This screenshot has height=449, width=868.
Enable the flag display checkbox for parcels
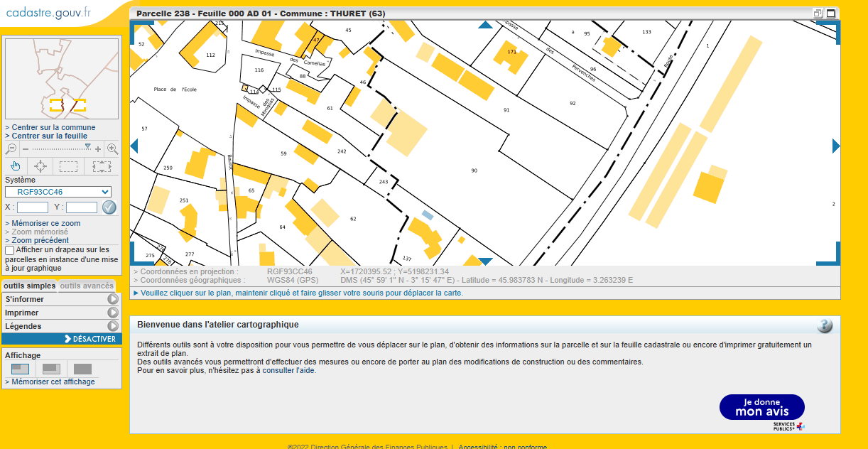click(x=9, y=250)
